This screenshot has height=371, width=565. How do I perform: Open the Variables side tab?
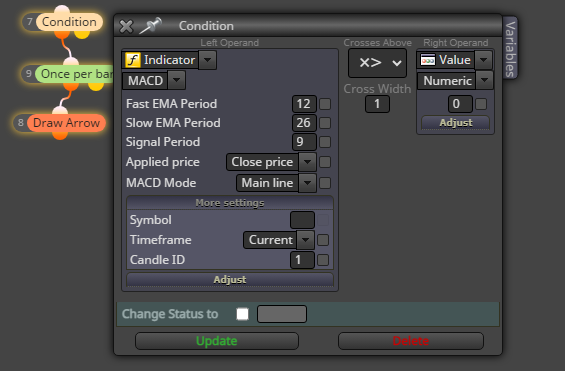tap(510, 49)
